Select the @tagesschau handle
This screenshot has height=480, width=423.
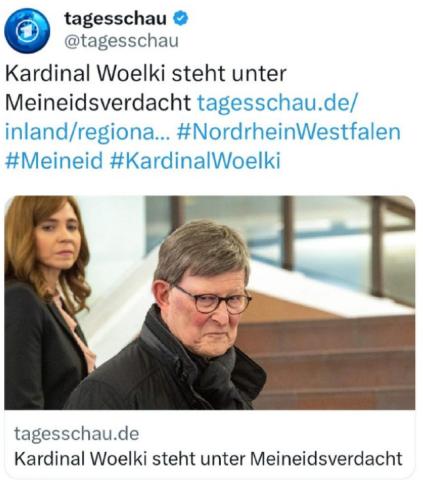pos(121,41)
